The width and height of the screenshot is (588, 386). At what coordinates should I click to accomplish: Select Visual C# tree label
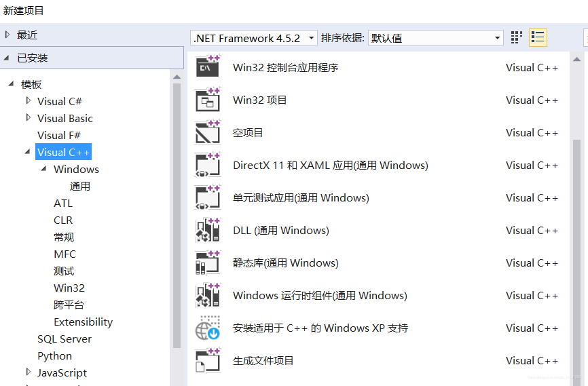click(x=59, y=101)
